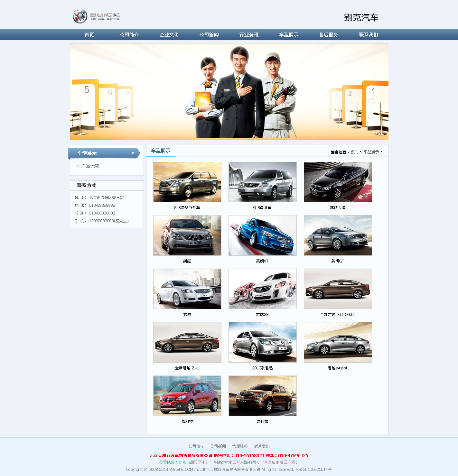Image resolution: width=458 pixels, height=476 pixels.
Task: Open the 产品优势 sidebar item
Action: 90,166
